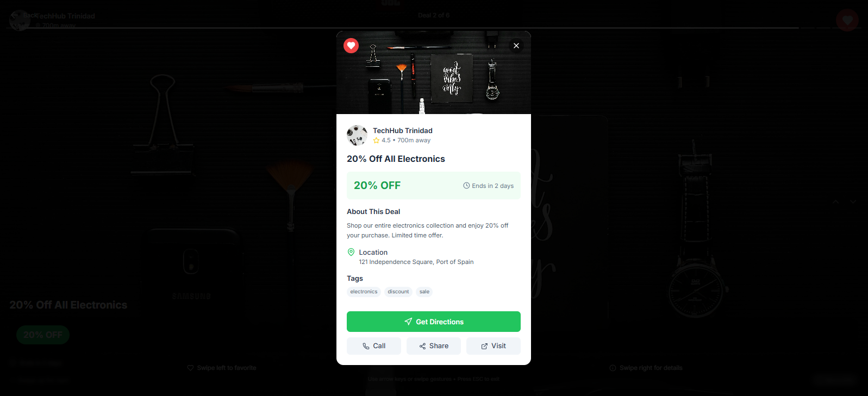Toggle the background heart favorite at top right

coord(847,20)
